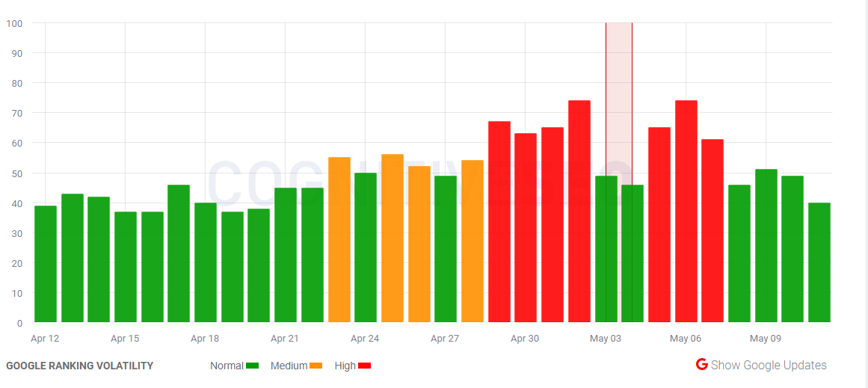
Task: Click the orange Medium legend swatch
Action: (316, 366)
